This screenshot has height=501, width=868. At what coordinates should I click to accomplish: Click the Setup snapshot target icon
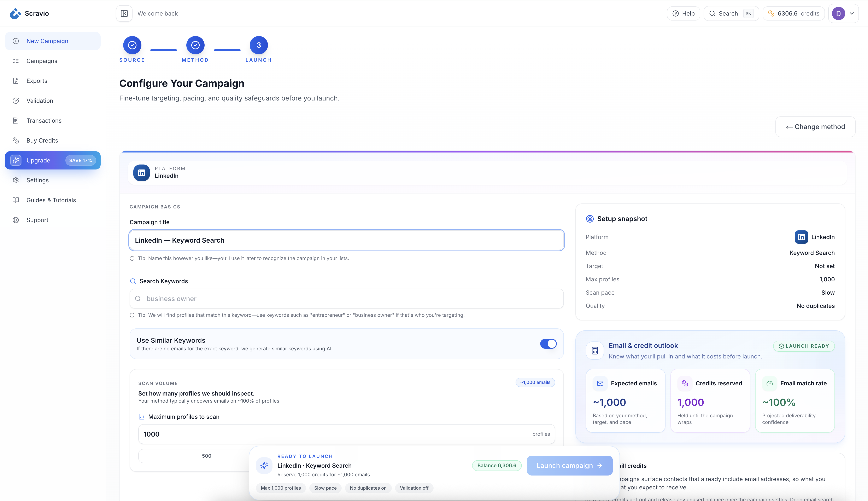(x=590, y=219)
